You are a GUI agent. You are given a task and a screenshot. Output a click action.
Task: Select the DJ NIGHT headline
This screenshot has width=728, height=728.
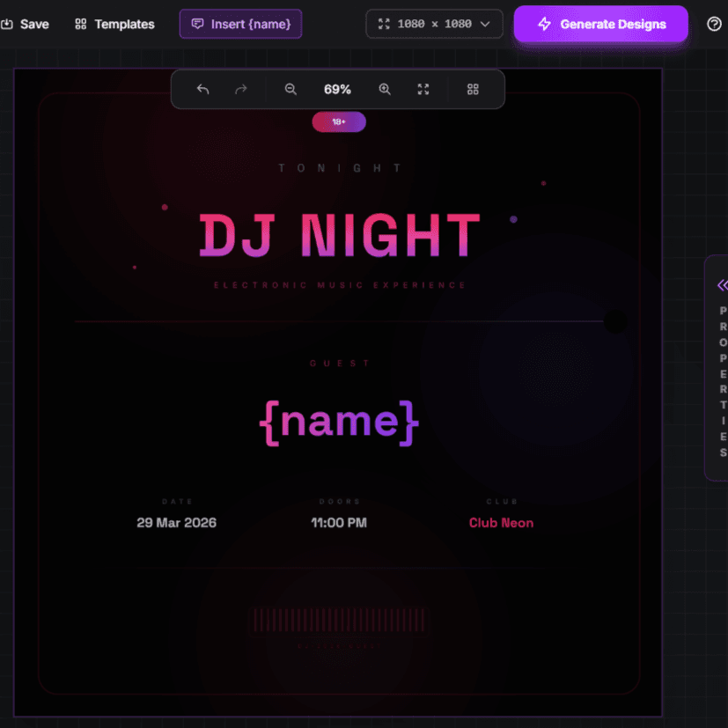pos(340,235)
